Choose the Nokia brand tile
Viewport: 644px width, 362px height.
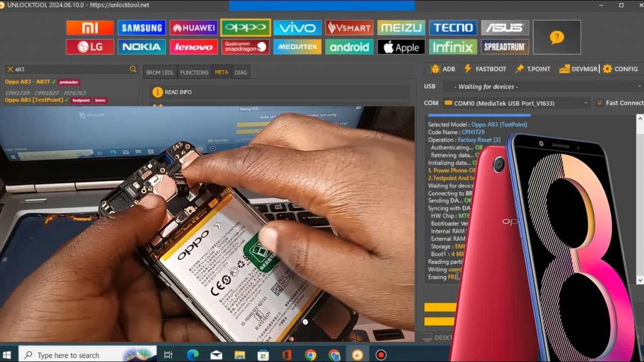point(142,47)
